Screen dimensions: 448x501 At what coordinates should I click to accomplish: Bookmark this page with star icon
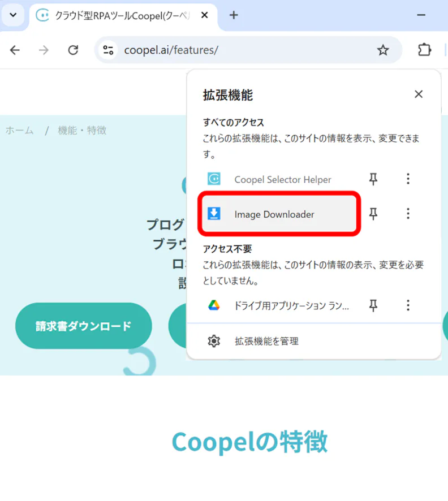pos(383,50)
